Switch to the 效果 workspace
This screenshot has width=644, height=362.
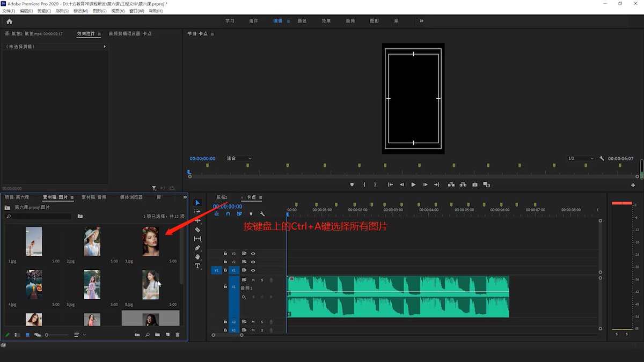click(326, 21)
